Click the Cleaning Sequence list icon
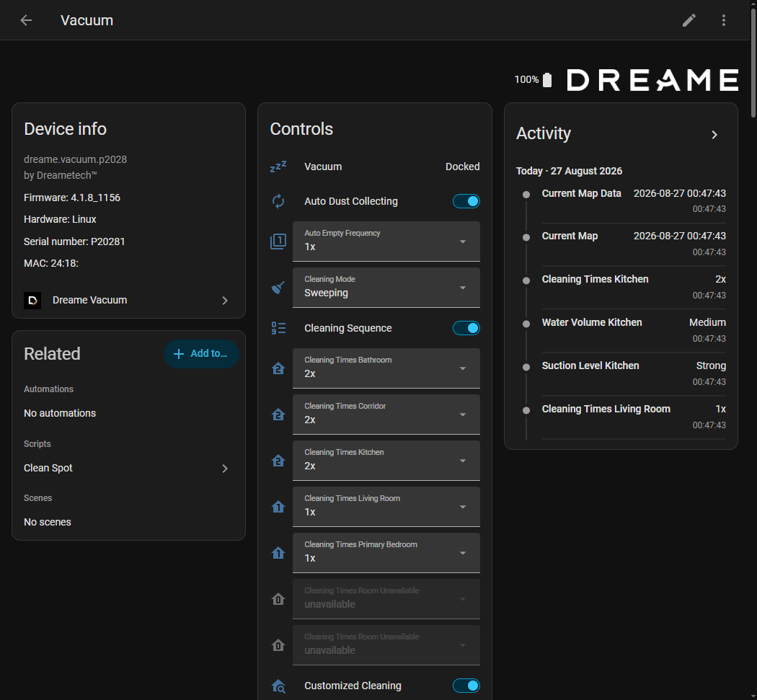Viewport: 757px width, 700px height. [278, 328]
